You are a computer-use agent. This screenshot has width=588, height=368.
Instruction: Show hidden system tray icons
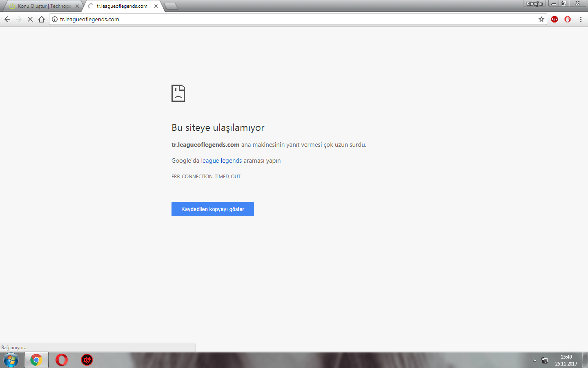pos(535,360)
